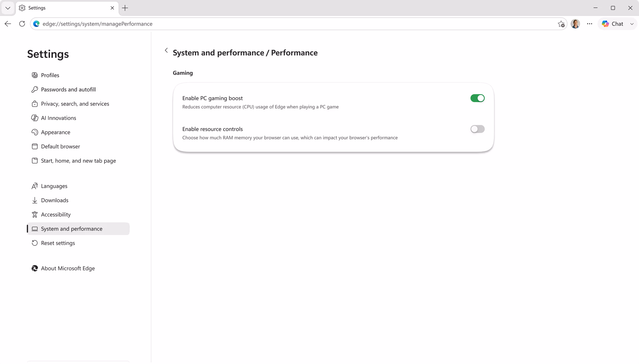This screenshot has height=364, width=639.
Task: Go back using the browser back arrow
Action: pos(8,24)
